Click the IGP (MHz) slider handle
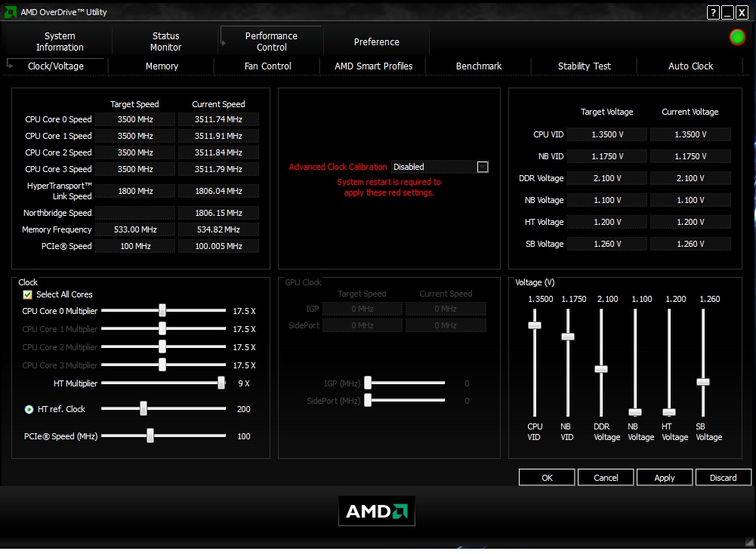 coord(368,383)
